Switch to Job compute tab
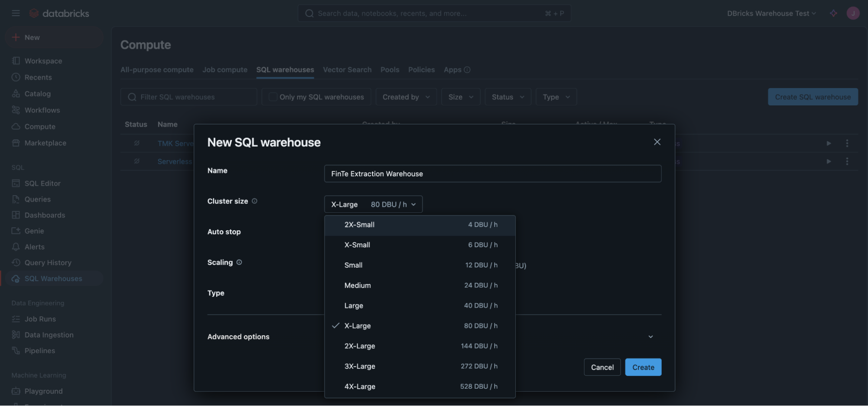 pyautogui.click(x=225, y=69)
